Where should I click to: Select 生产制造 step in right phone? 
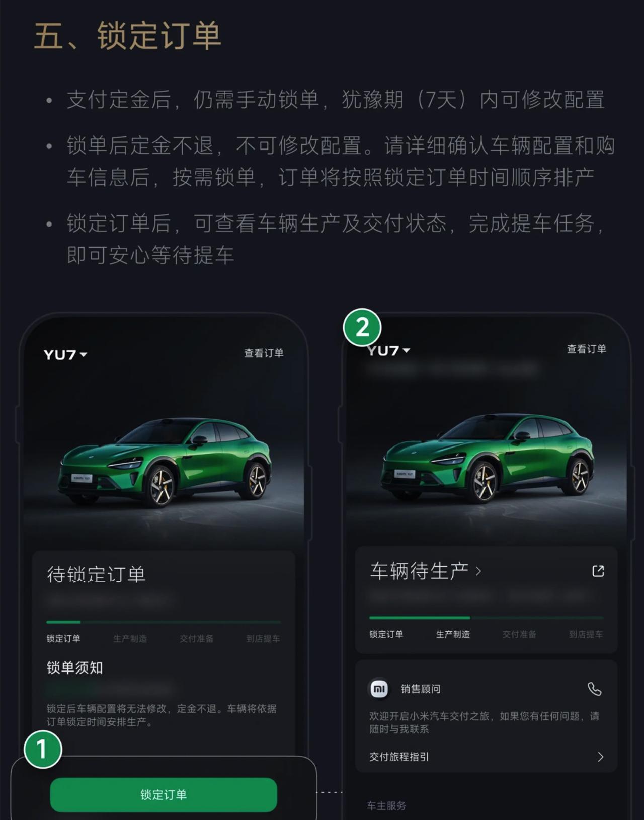pos(453,634)
